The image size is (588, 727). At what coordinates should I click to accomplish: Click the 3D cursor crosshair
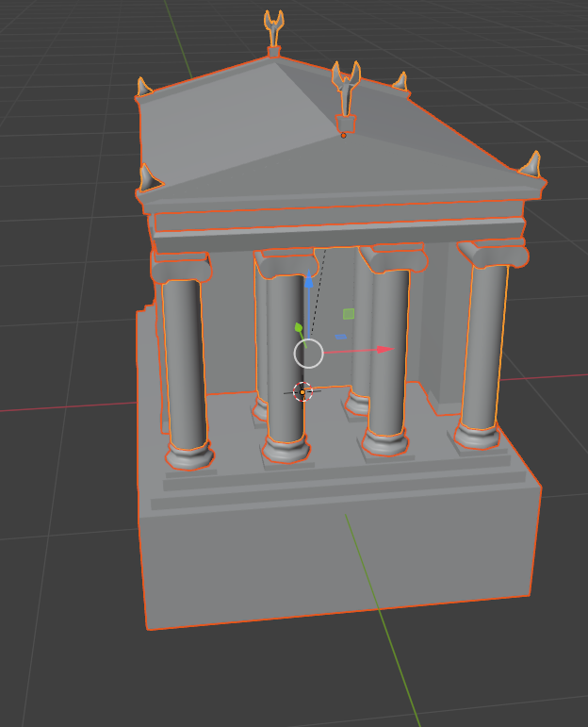click(x=302, y=391)
